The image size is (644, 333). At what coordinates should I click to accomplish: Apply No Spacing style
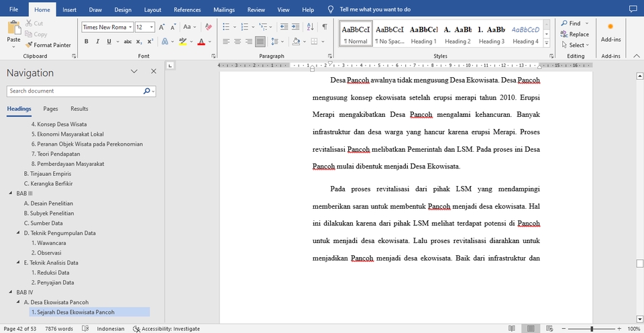[390, 34]
